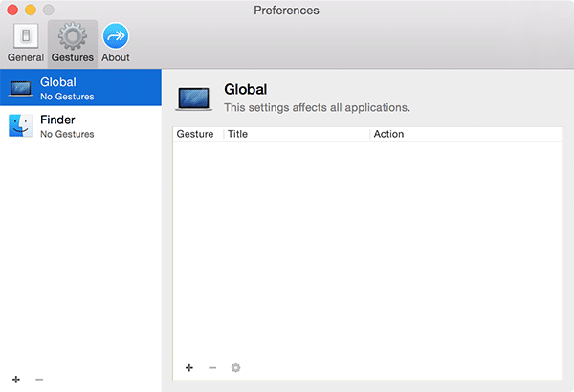This screenshot has height=392, width=574.
Task: Remove the application with the sidebar minus button
Action: (39, 380)
